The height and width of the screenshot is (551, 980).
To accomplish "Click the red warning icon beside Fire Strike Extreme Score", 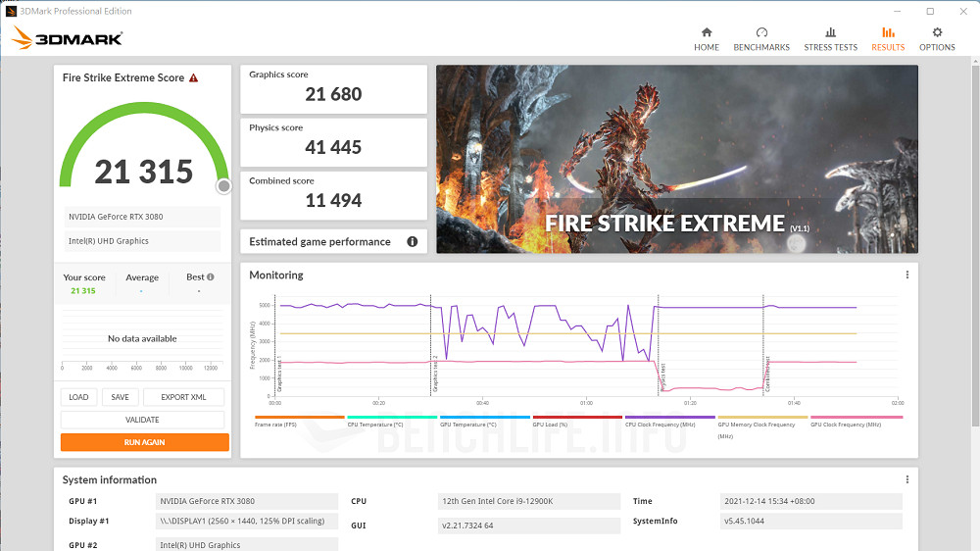I will pos(194,78).
